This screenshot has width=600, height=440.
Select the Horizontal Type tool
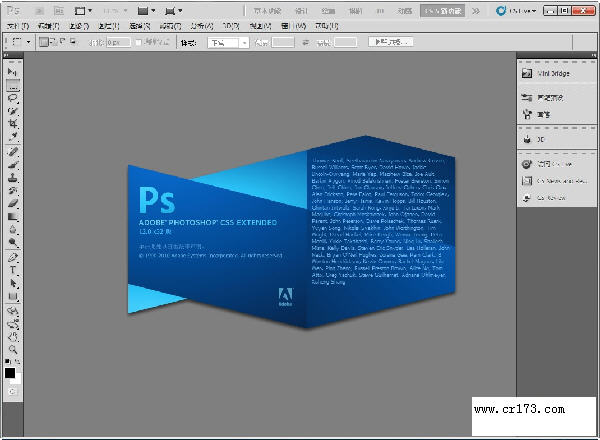13,270
